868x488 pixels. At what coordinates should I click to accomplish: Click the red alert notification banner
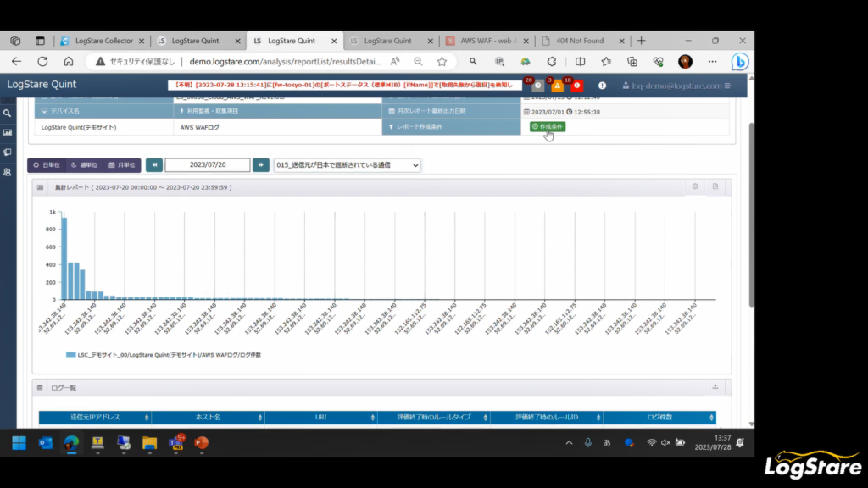344,86
